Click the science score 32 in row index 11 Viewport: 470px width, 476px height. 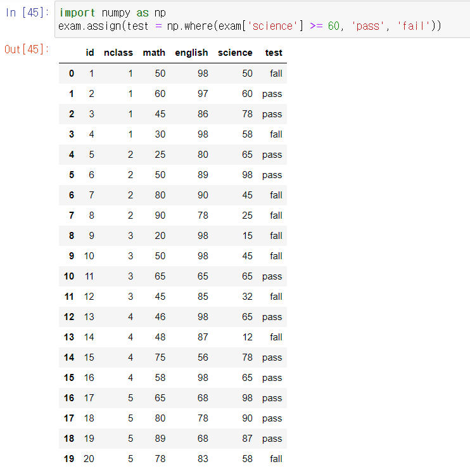[247, 297]
